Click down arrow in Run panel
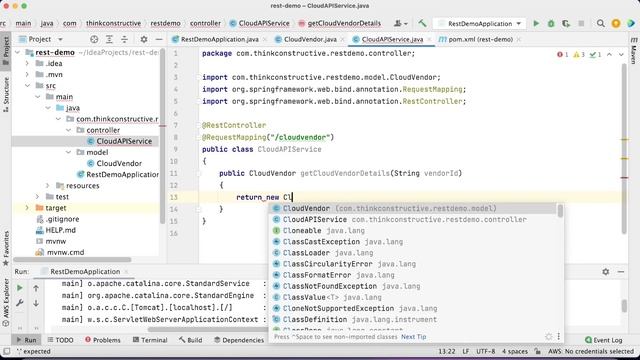 tap(36, 303)
